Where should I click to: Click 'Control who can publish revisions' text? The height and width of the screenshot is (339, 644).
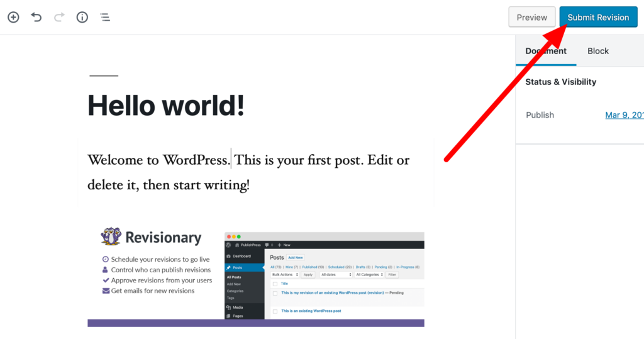click(160, 270)
